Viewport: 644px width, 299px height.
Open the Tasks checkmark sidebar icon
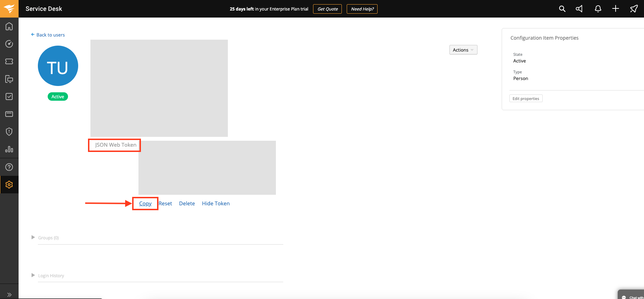pyautogui.click(x=9, y=97)
